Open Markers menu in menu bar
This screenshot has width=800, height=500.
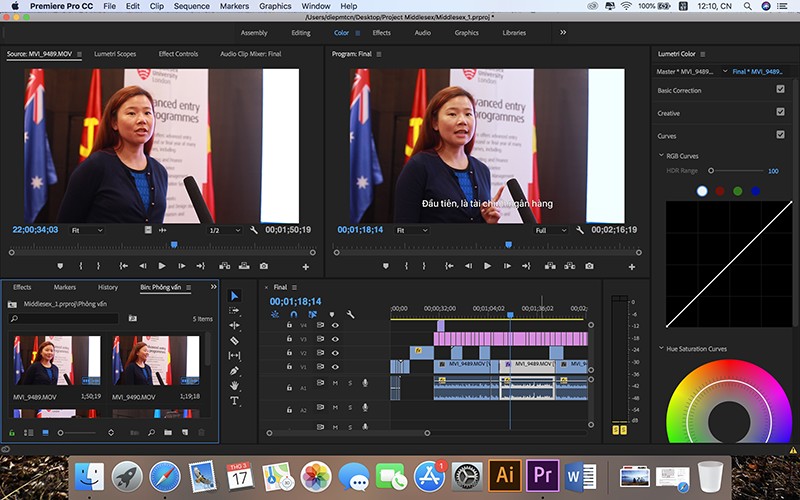tap(234, 6)
